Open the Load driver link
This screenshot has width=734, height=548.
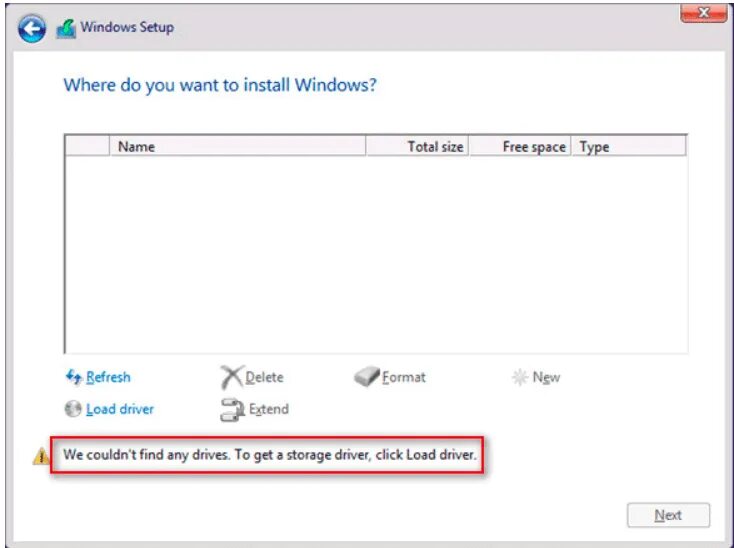[x=120, y=409]
